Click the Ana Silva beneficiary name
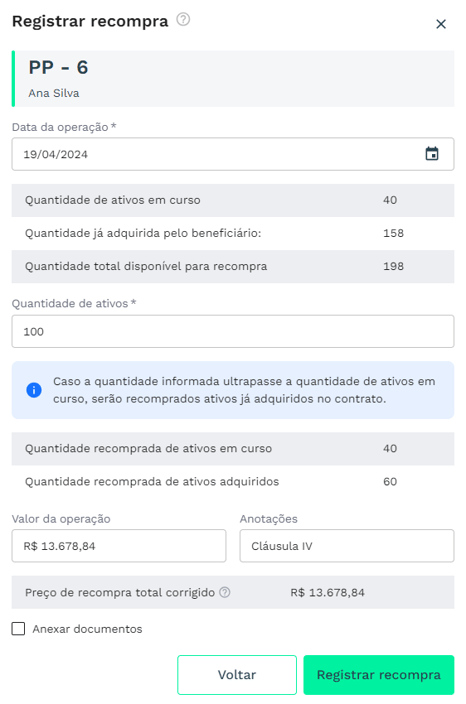466x704 pixels. [54, 93]
